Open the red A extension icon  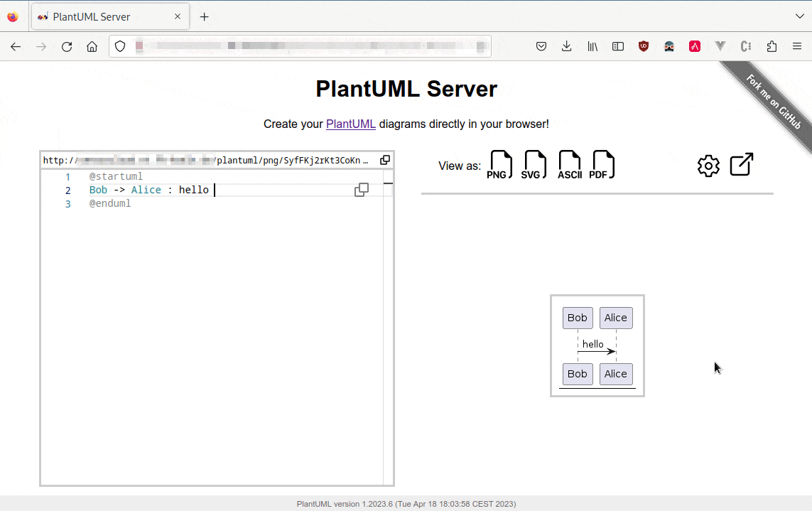[x=695, y=47]
